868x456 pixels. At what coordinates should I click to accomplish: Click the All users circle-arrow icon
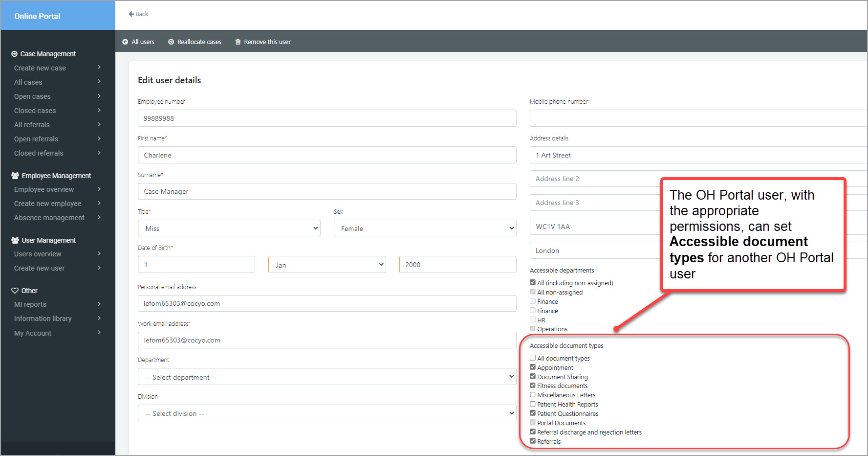click(x=125, y=42)
